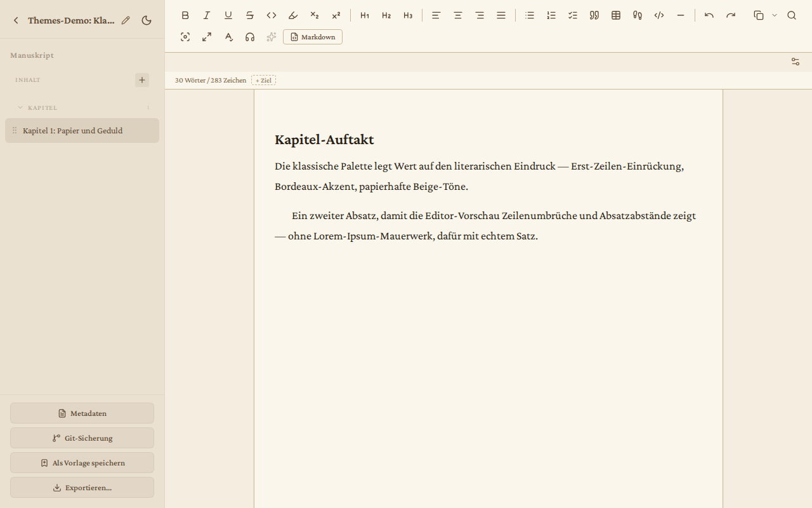Switch to Markdown mode
The width and height of the screenshot is (812, 508).
point(313,37)
